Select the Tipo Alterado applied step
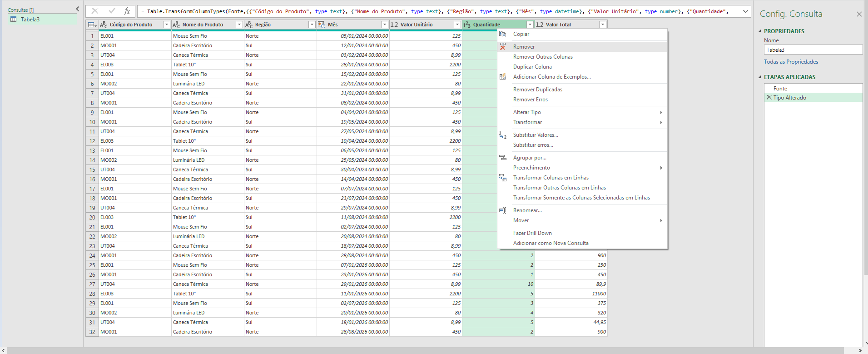Screen dimensions: 868x354 tap(813, 98)
